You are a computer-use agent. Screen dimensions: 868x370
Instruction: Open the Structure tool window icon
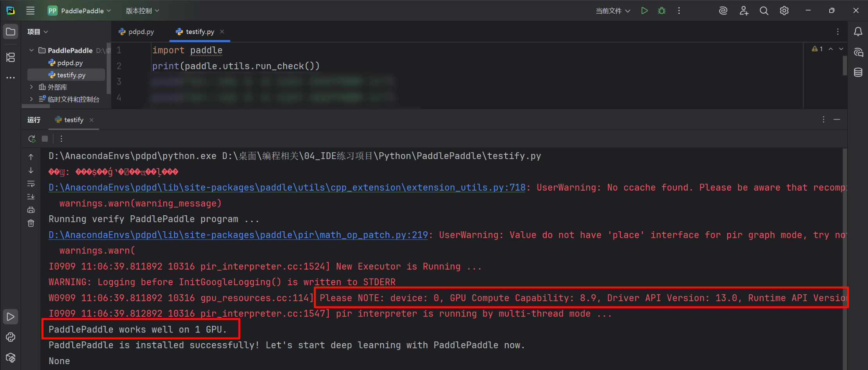(11, 57)
